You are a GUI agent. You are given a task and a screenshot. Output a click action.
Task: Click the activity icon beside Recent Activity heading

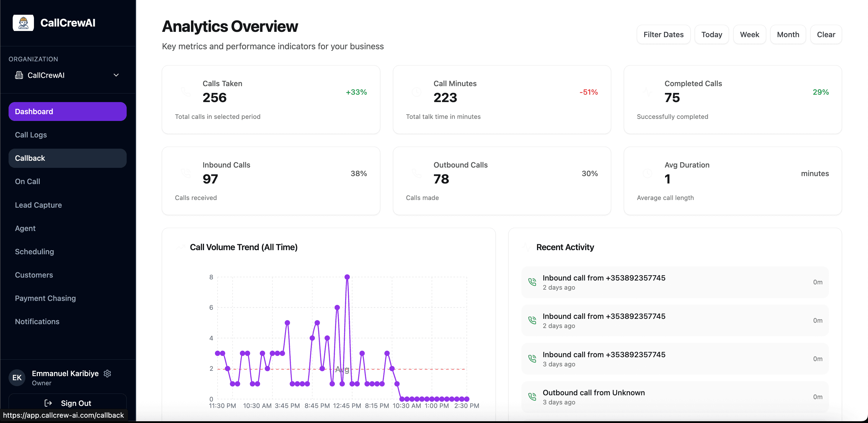coord(527,247)
